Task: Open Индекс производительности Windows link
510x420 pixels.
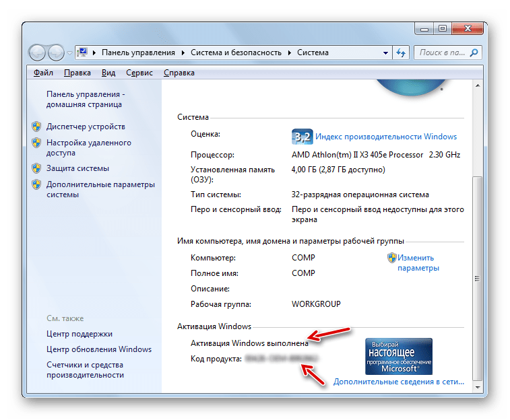Action: [386, 137]
